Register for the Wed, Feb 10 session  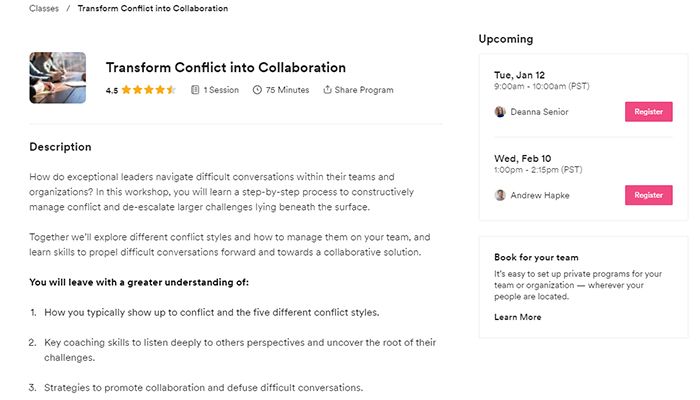click(648, 195)
